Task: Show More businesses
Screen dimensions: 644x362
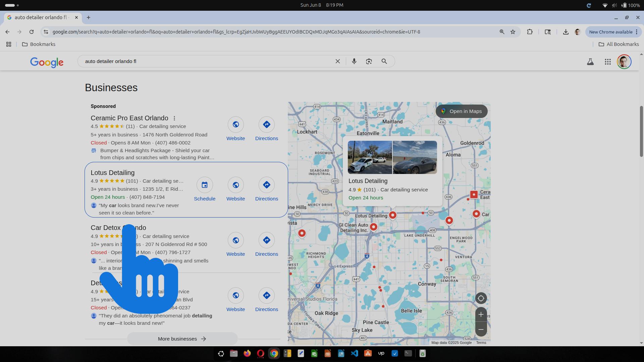Action: [182, 339]
